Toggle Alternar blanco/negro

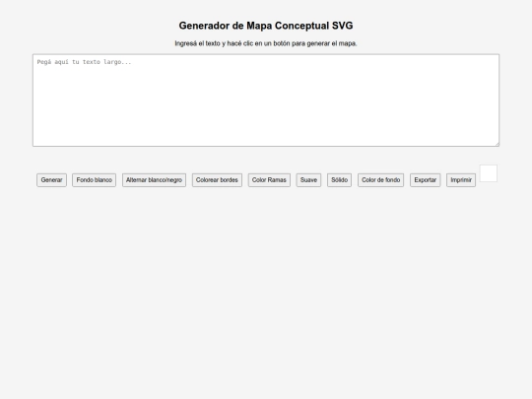154,180
